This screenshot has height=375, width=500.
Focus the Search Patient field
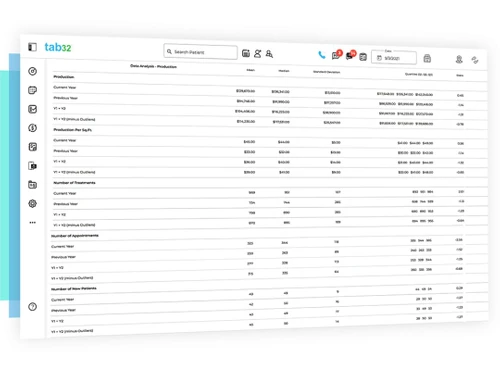point(200,52)
